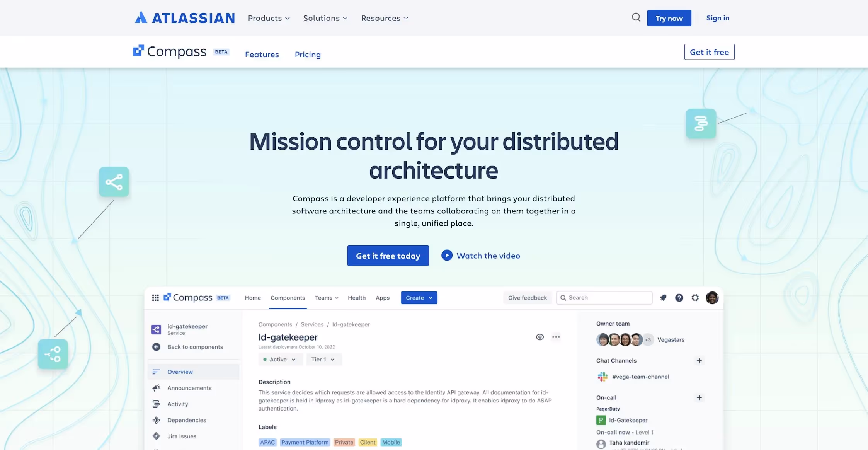868x450 pixels.
Task: Click the PagerDuty P icon for Id-Gatekeeper
Action: (x=601, y=420)
